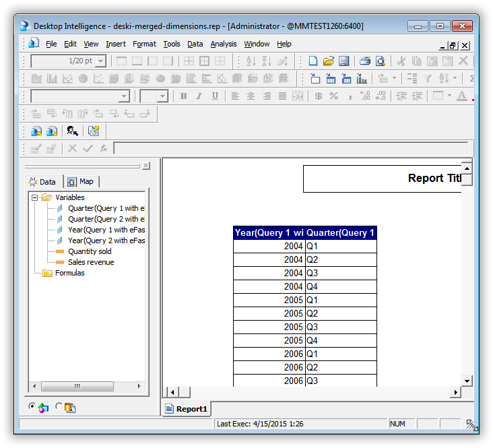
Task: Select Quarter(Query 2 variable
Action: (106, 219)
